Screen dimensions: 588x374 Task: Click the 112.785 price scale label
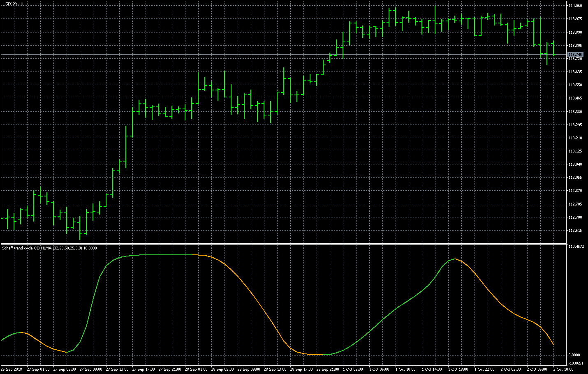point(575,204)
